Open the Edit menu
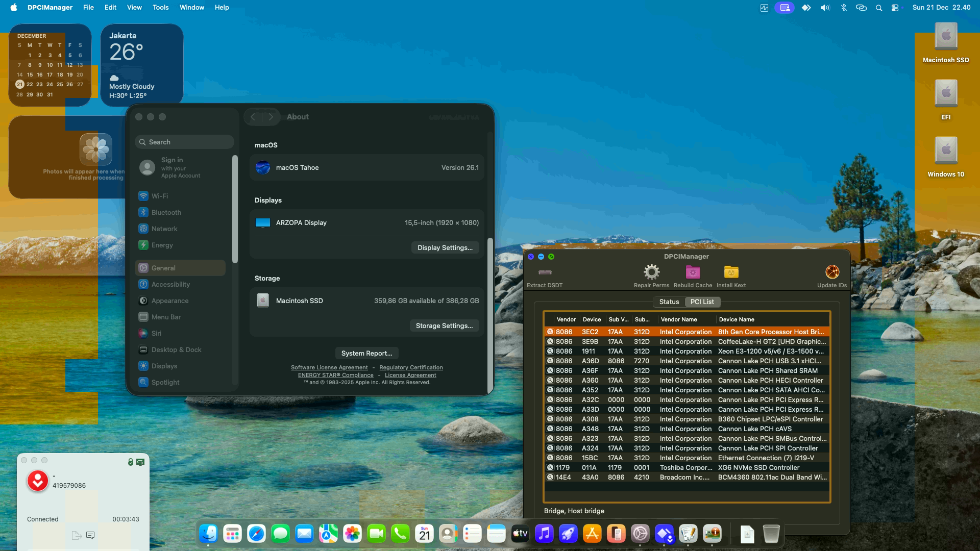 click(x=110, y=8)
